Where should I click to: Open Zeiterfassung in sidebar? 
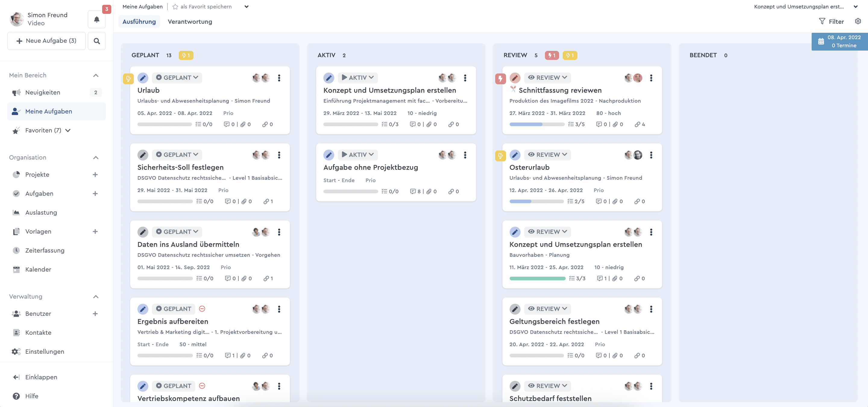pyautogui.click(x=56, y=250)
